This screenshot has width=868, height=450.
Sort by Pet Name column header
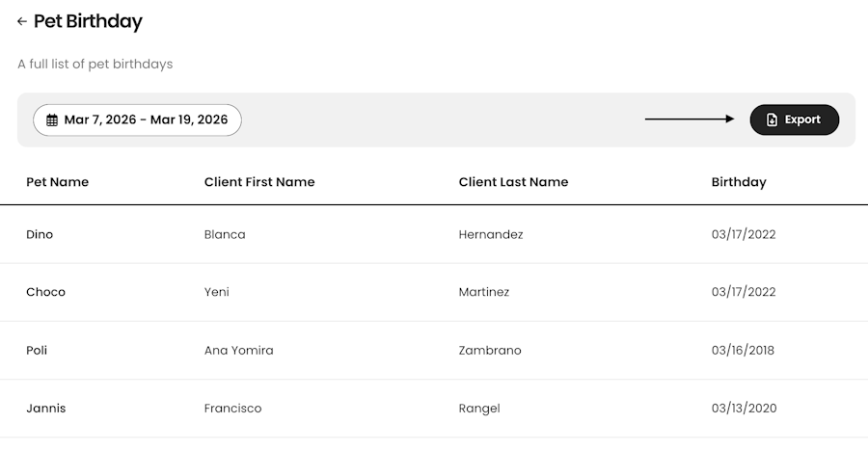point(58,182)
